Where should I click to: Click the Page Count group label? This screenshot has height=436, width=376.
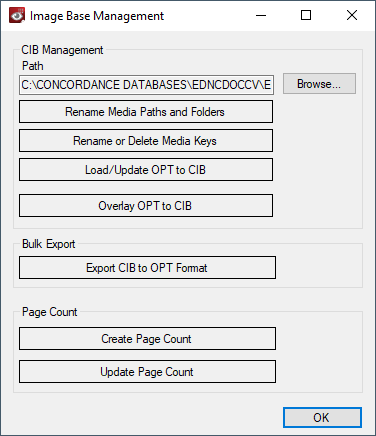(50, 312)
